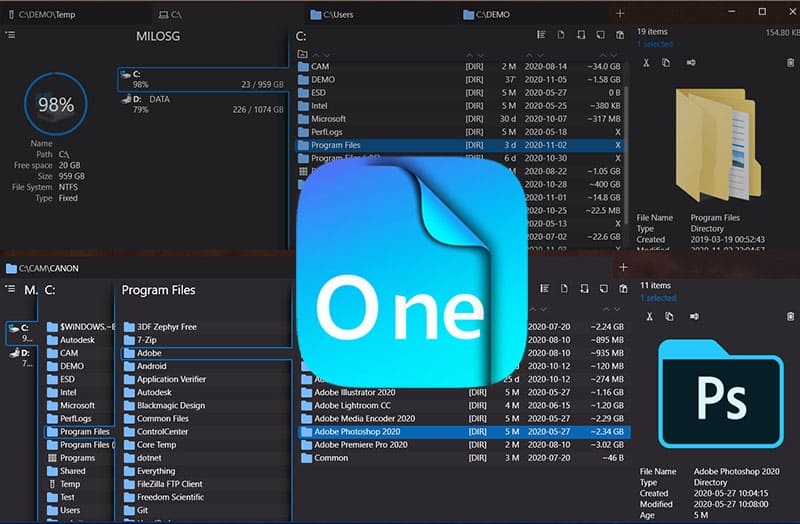Open the Git folder in Program Files
This screenshot has height=524, width=800.
coord(206,510)
